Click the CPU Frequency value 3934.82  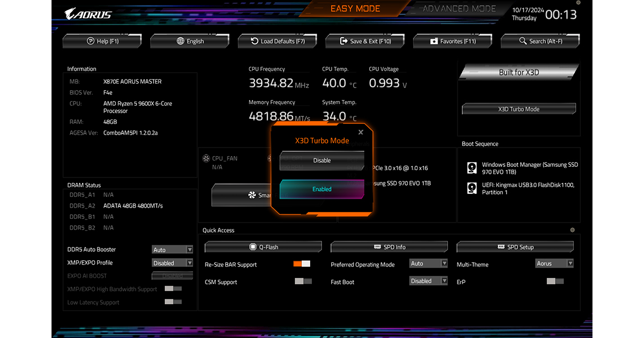click(x=271, y=83)
